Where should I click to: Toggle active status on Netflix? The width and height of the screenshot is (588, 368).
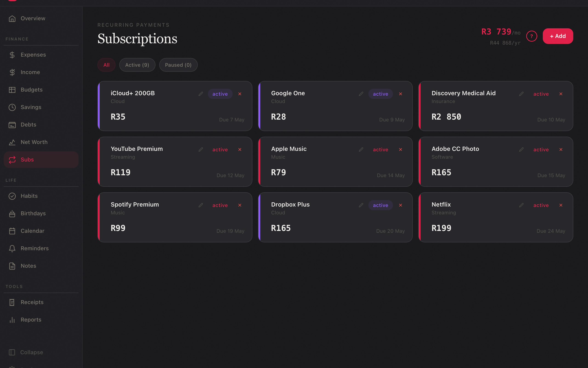[541, 205]
